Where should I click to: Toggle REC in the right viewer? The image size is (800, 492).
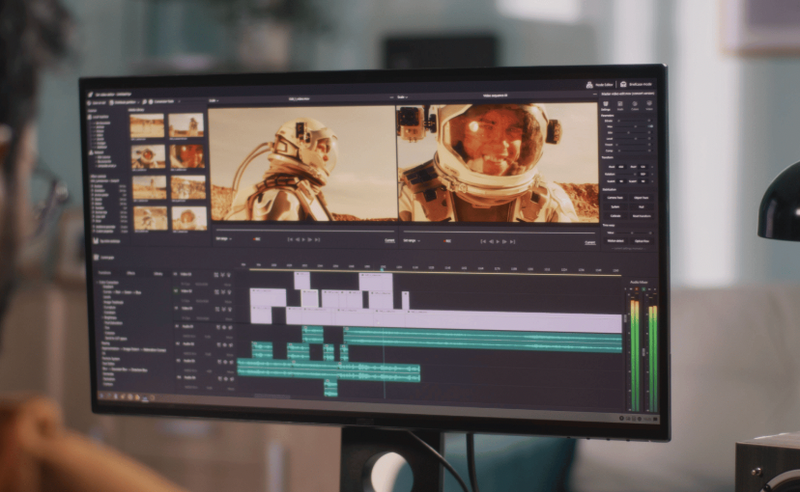coord(447,241)
